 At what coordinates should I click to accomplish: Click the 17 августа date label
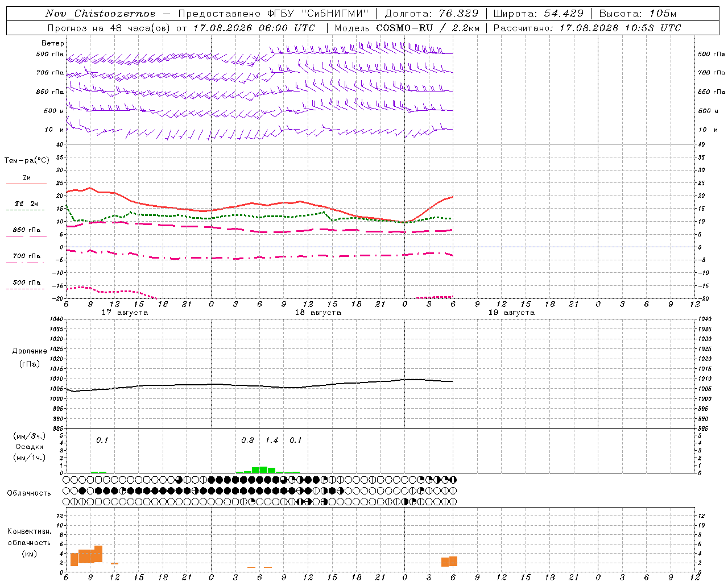coord(125,313)
